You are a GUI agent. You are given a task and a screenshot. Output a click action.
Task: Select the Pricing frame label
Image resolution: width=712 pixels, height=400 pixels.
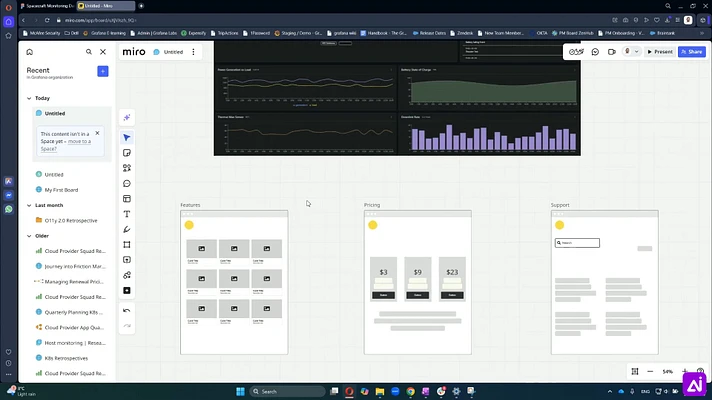tap(372, 205)
